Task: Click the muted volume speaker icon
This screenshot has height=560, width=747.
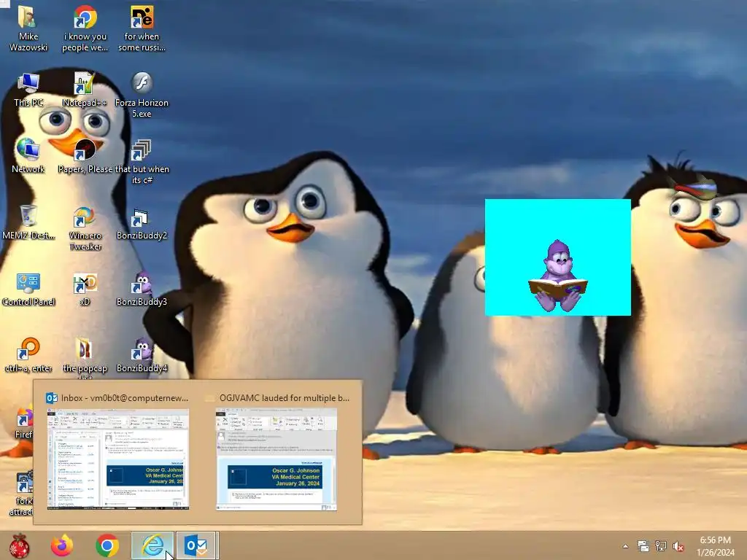Action: [x=678, y=547]
